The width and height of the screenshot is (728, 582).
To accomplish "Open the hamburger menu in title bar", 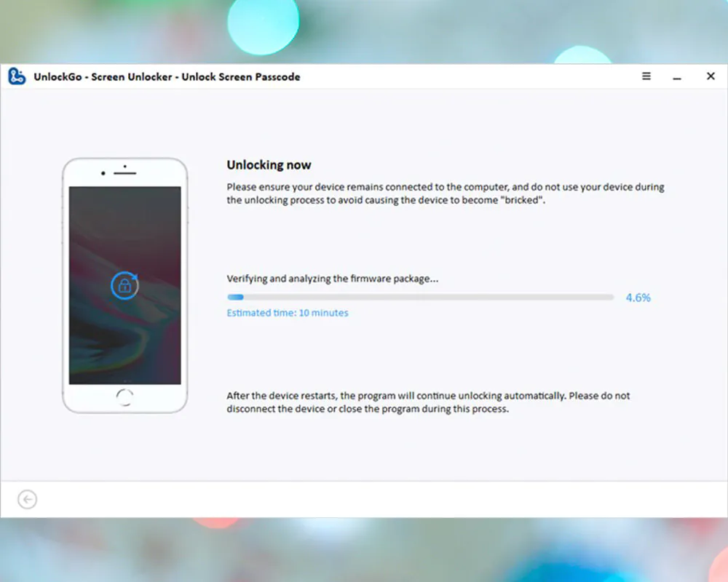I will pos(646,76).
